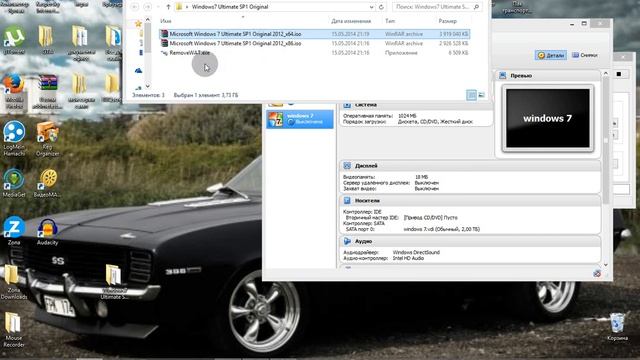Click the 'Windows DirectSound' audio driver value

point(416,252)
